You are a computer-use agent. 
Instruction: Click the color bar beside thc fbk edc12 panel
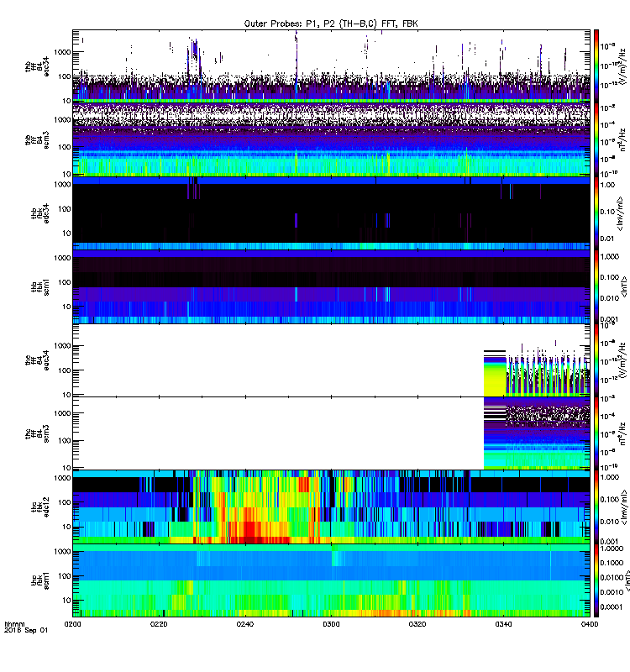(596, 507)
